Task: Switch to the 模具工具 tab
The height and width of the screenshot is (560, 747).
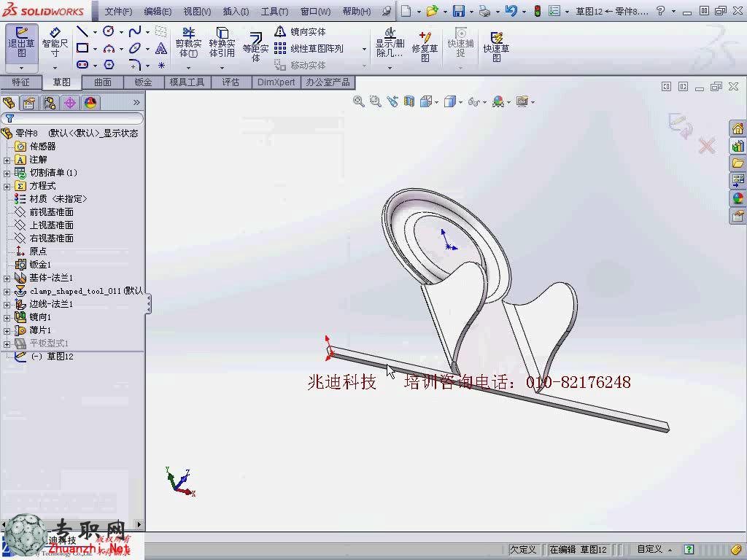Action: coord(187,82)
